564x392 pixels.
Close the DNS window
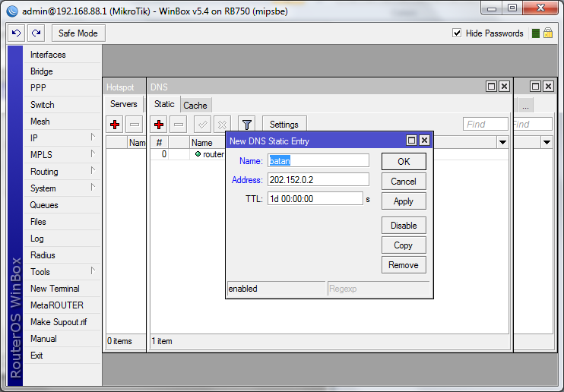point(504,87)
